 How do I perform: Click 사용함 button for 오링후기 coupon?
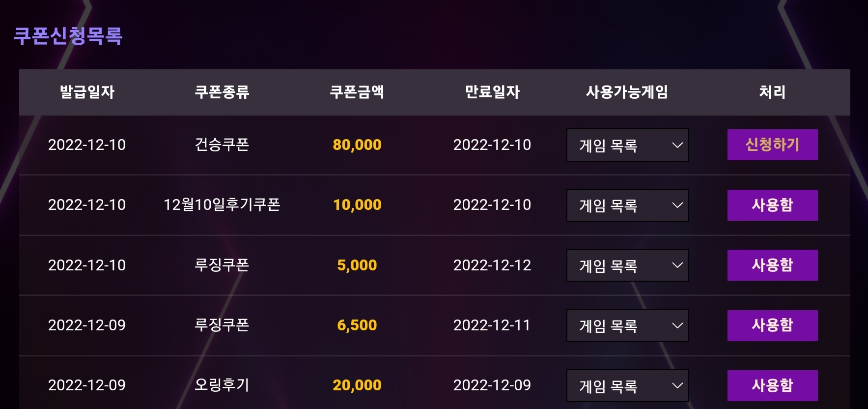click(772, 385)
